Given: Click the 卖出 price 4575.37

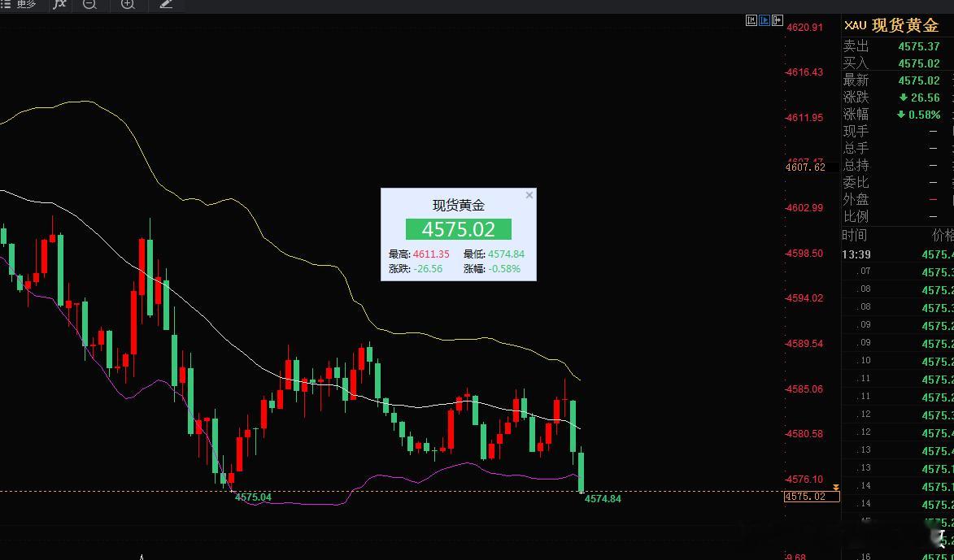Looking at the screenshot, I should pos(919,46).
